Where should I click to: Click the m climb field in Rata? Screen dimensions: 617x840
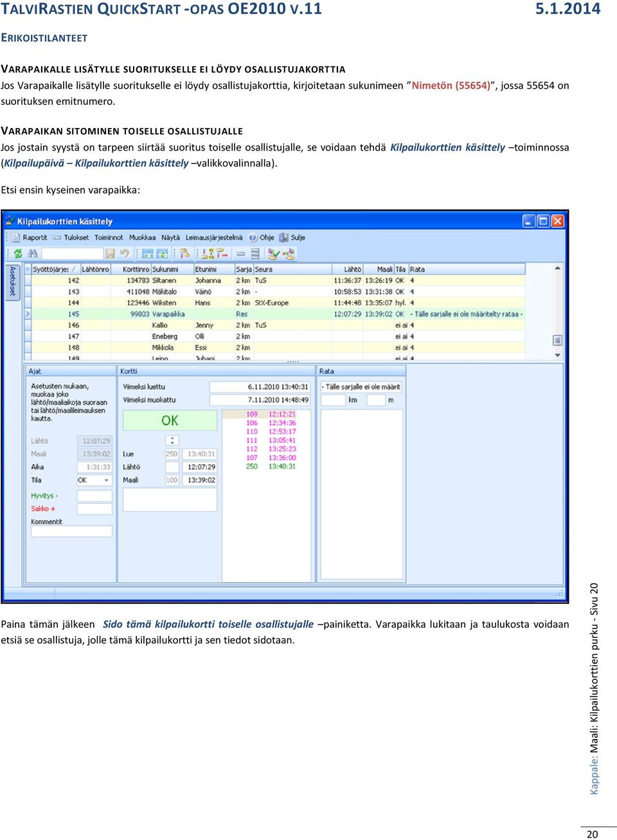tap(376, 400)
